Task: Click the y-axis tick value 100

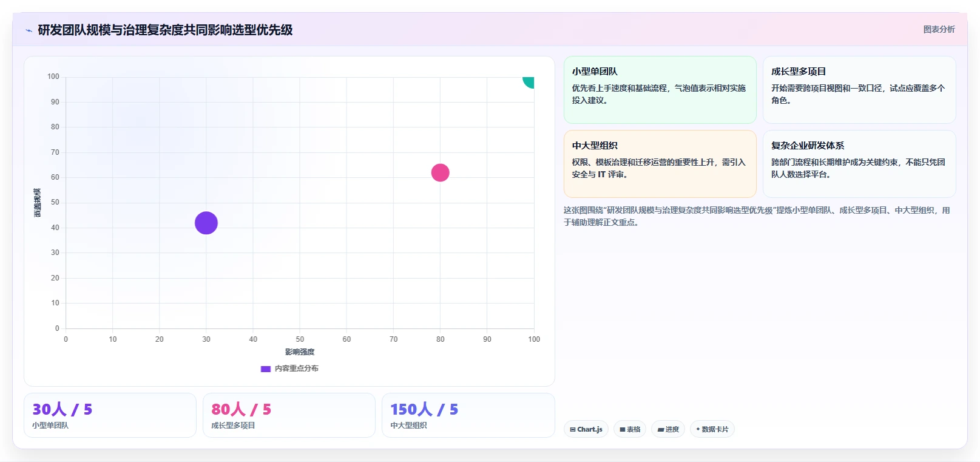Action: click(53, 76)
